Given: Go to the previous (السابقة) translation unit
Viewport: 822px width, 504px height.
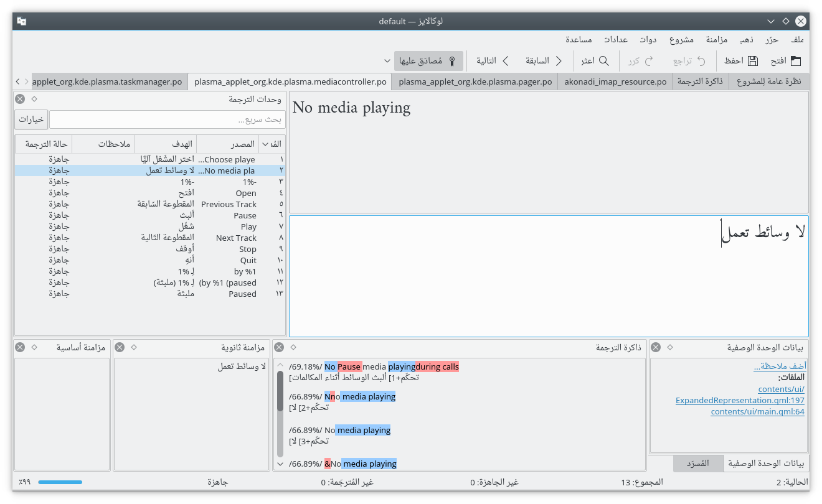Looking at the screenshot, I should [x=559, y=61].
